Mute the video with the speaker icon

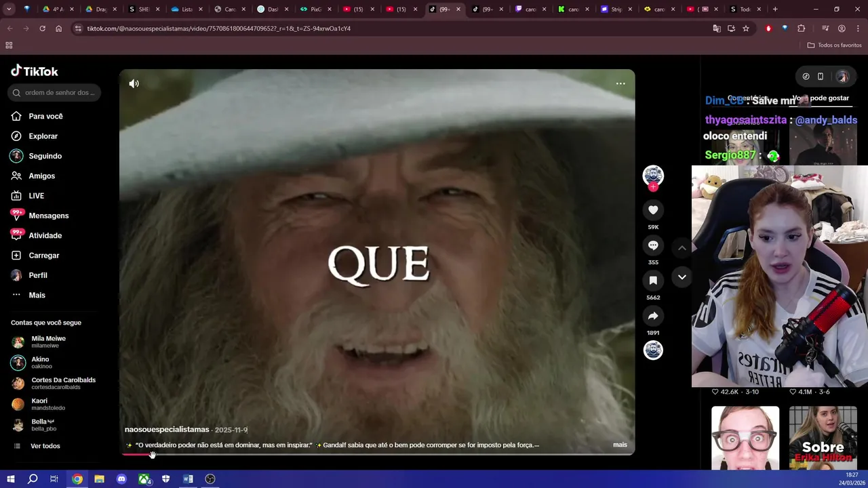point(134,83)
